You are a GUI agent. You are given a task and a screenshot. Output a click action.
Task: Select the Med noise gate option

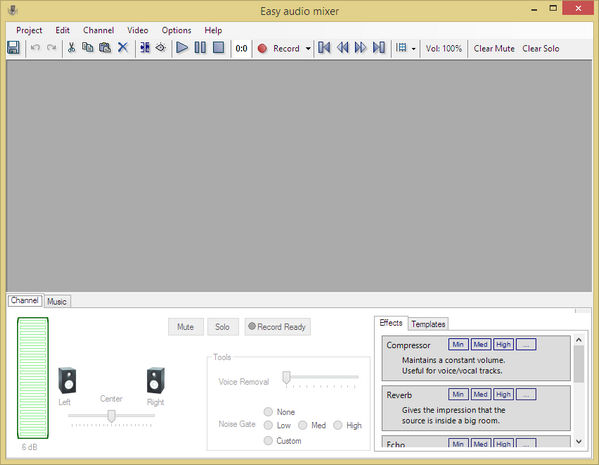coord(303,425)
